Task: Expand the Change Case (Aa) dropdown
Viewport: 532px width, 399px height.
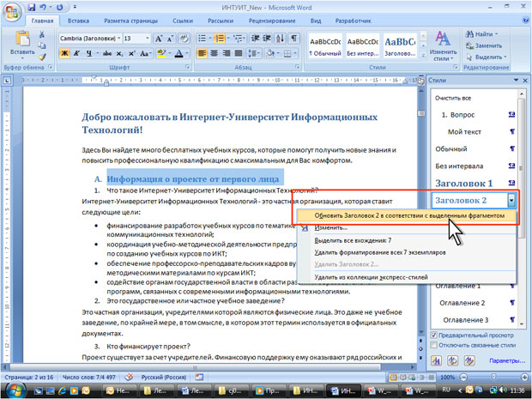Action: click(x=146, y=53)
